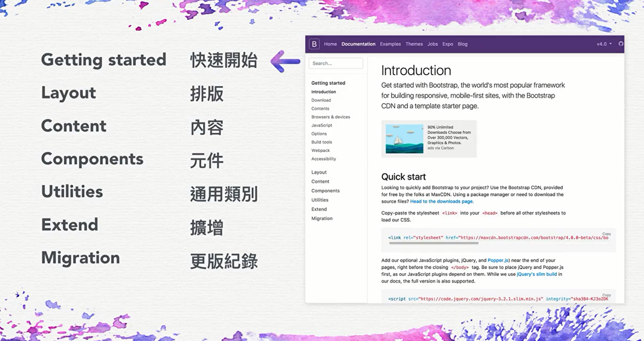The width and height of the screenshot is (644, 341).
Task: Open Browsers & devices sidebar link
Action: tap(331, 117)
